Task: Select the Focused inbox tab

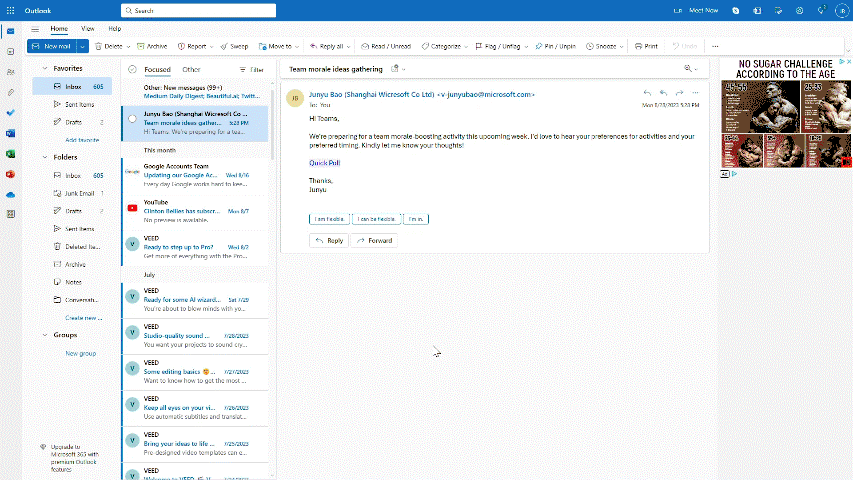Action: coord(157,70)
